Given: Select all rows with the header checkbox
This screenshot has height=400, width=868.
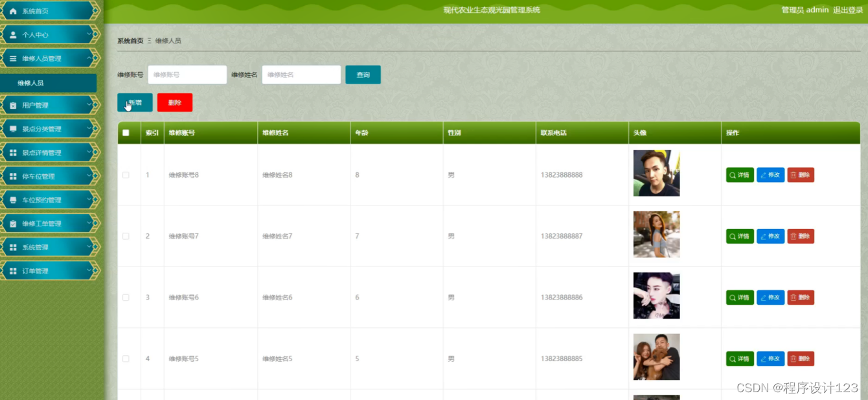Looking at the screenshot, I should (x=126, y=133).
